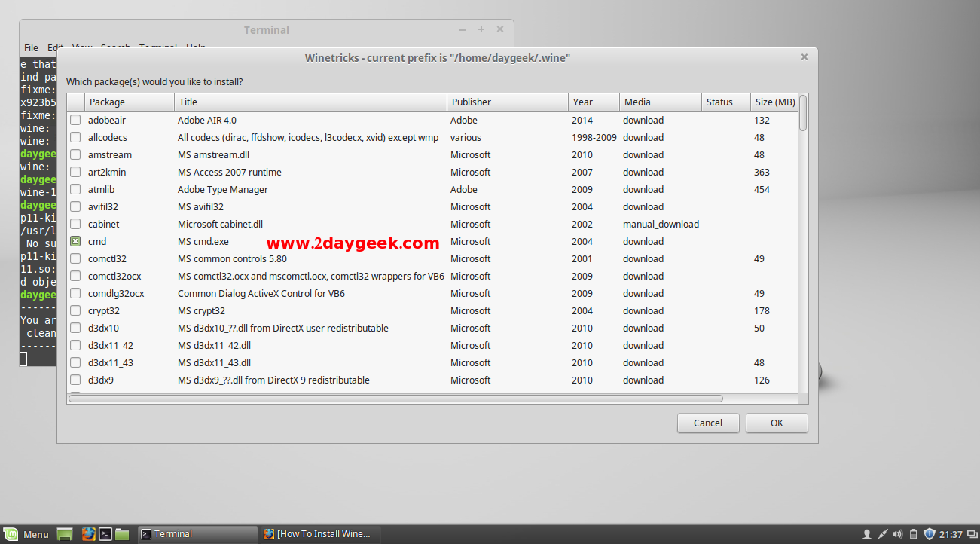Viewport: 980px width, 544px height.
Task: Click the 'MS crypt32' title cell
Action: [x=201, y=310]
